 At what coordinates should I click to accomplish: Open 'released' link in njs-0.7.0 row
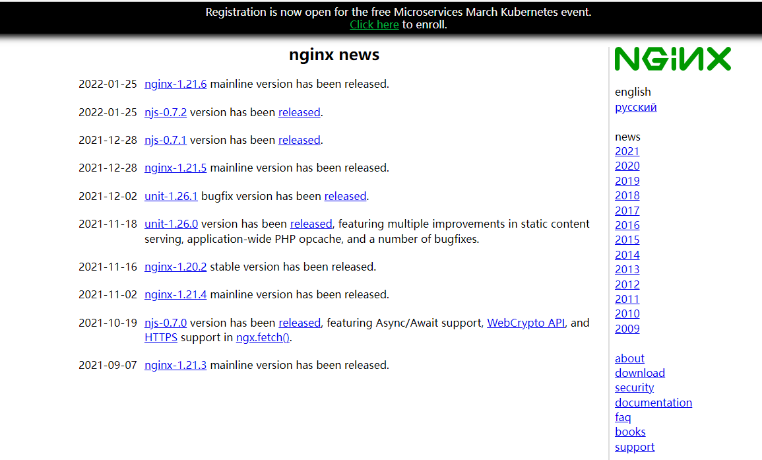pos(299,323)
